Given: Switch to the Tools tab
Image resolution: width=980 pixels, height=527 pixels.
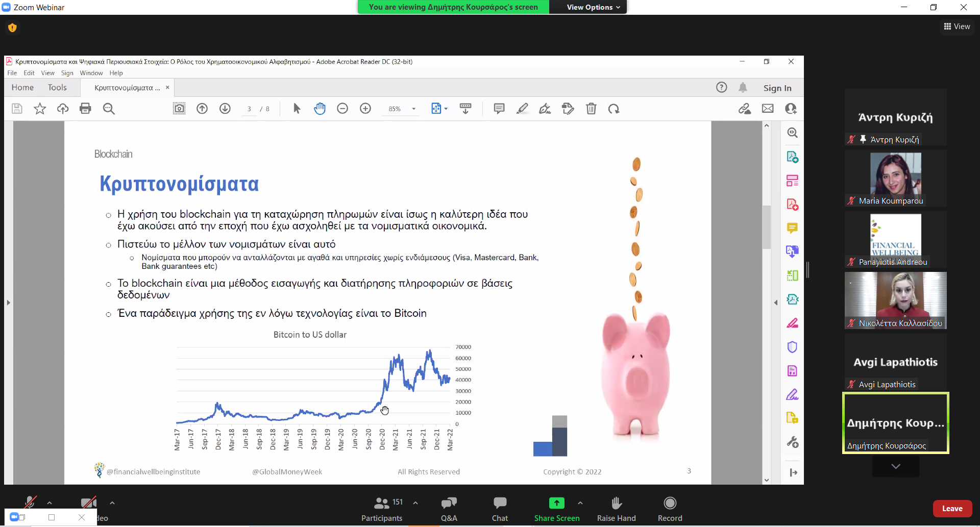Looking at the screenshot, I should [57, 87].
